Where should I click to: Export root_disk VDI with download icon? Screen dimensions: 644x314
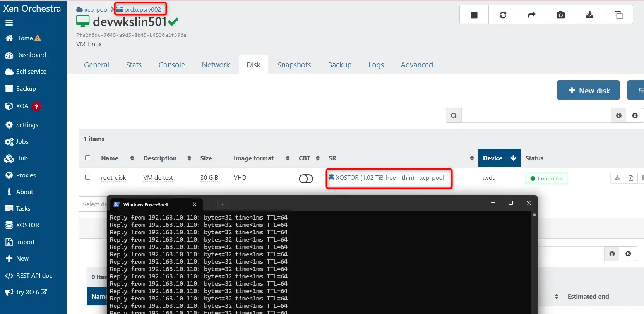617,178
